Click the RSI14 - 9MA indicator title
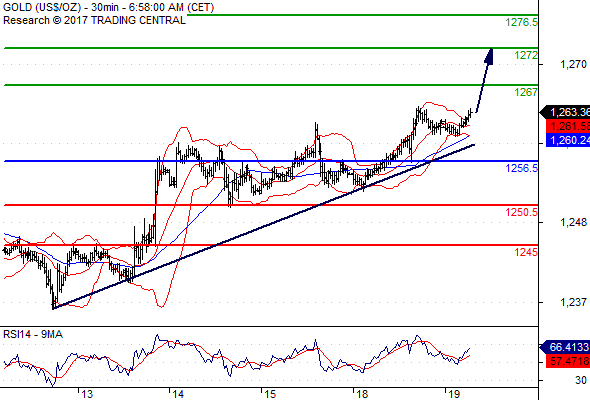Image resolution: width=590 pixels, height=400 pixels. click(33, 334)
